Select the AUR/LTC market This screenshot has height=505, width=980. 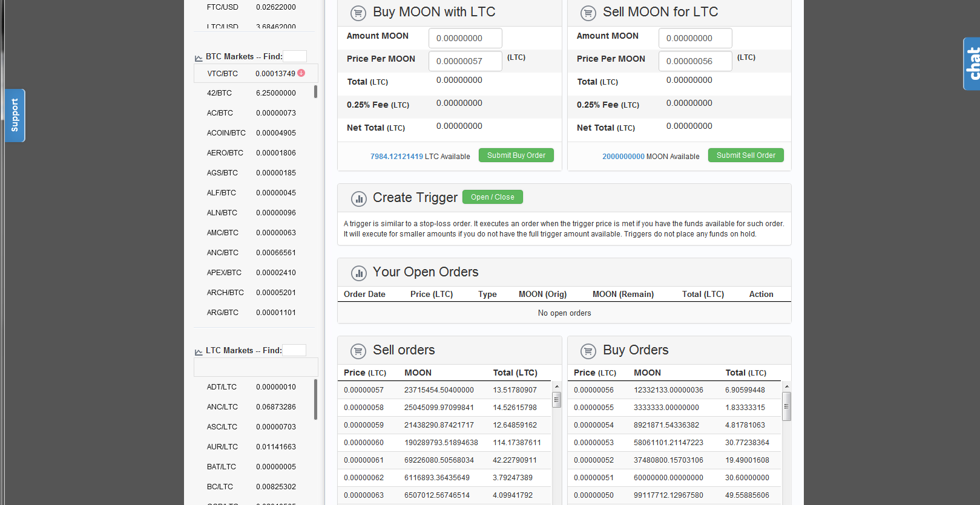pyautogui.click(x=254, y=447)
